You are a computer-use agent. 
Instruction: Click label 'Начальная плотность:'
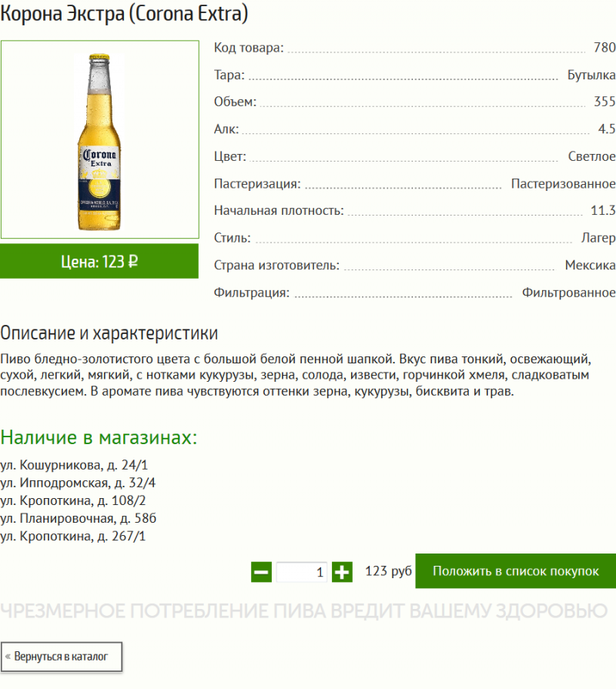tap(279, 210)
